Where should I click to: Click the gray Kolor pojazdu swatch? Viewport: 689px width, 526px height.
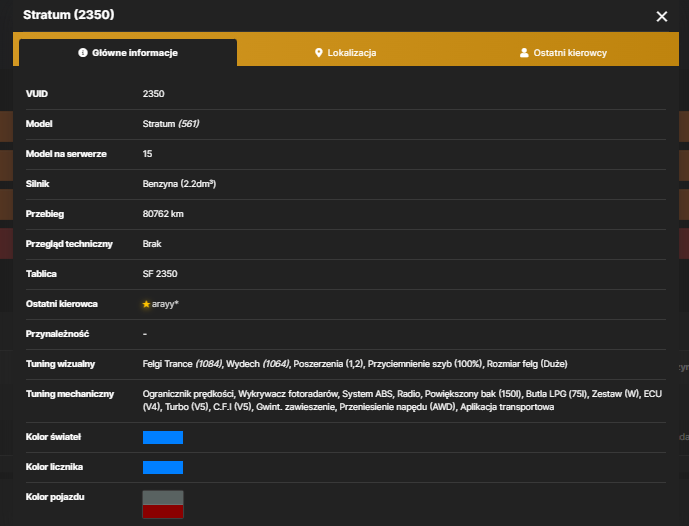pyautogui.click(x=163, y=497)
